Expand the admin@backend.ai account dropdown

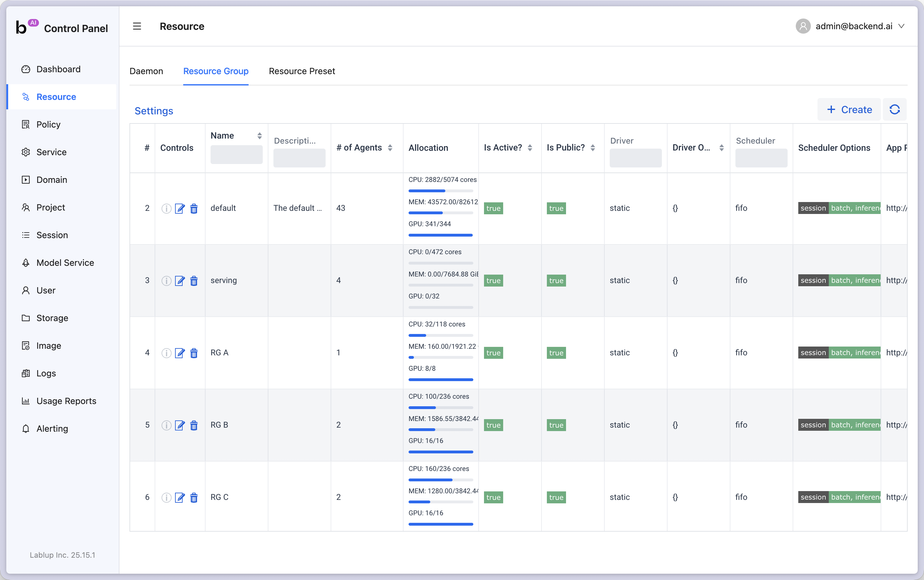pos(901,26)
